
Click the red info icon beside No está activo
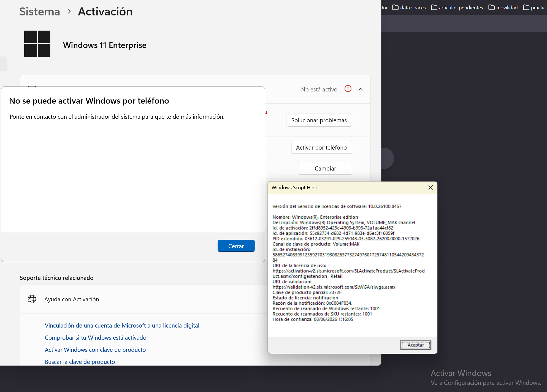(348, 89)
